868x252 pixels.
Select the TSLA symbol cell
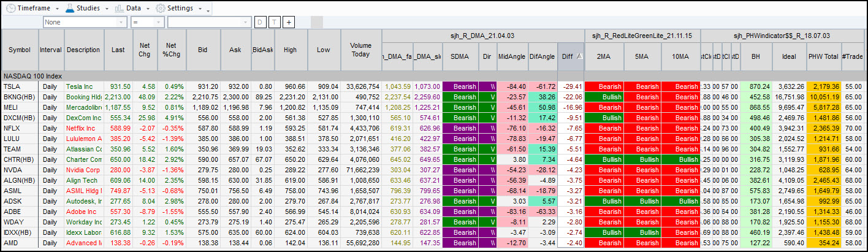20,86
